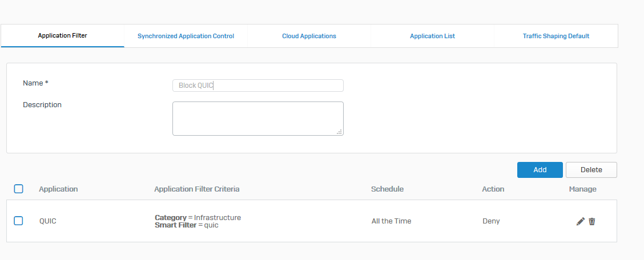Click the Application column header
Screen dimensions: 644x260
(x=58, y=189)
